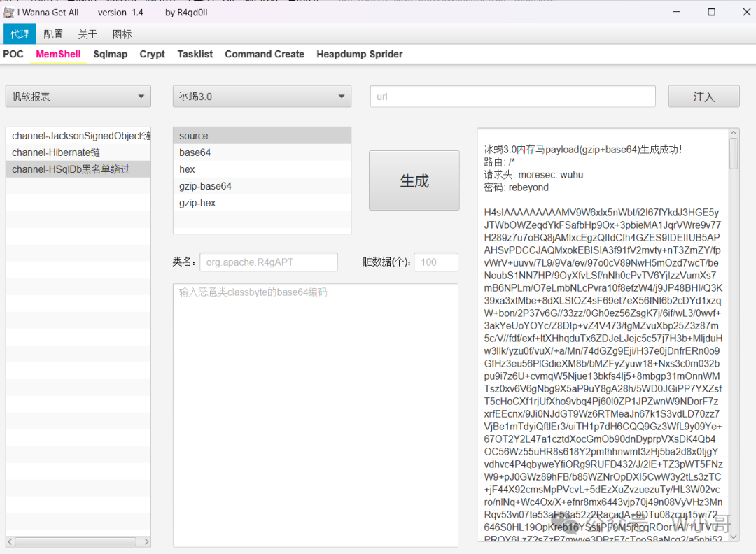Expand the 冰蝎3.0 shell type dropdown
The width and height of the screenshot is (756, 554).
pyautogui.click(x=262, y=97)
